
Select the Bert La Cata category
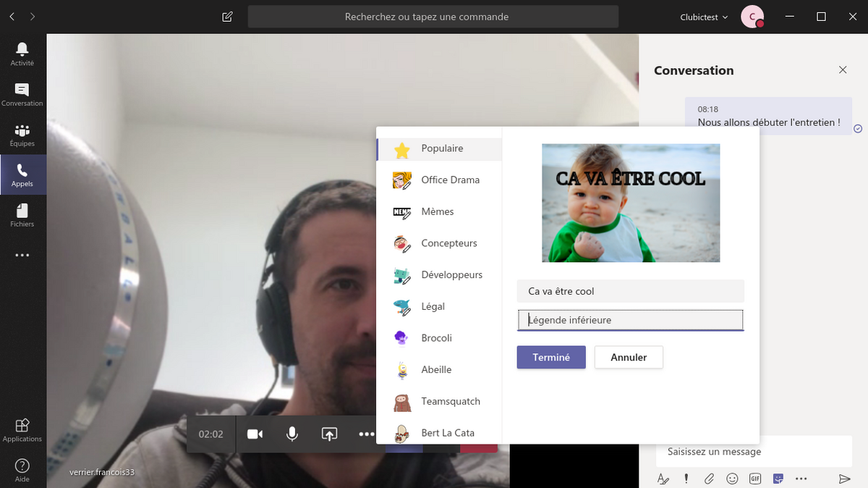pyautogui.click(x=439, y=433)
